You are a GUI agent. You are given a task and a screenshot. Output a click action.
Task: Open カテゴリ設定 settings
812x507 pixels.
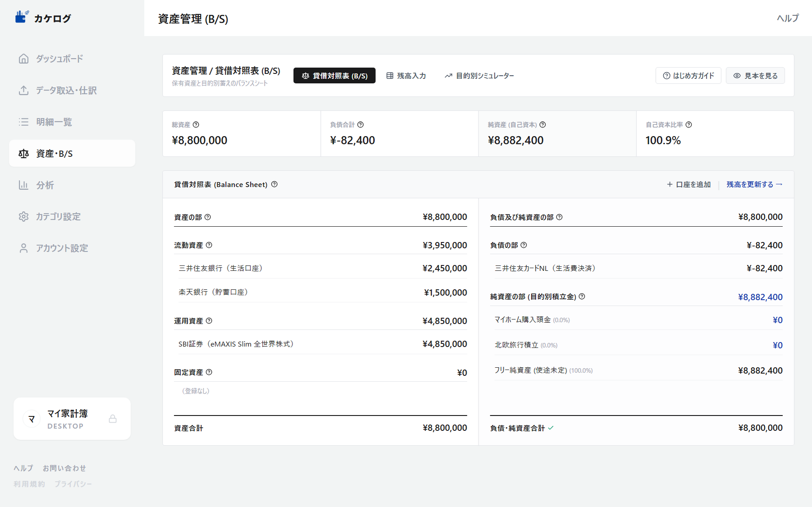[72, 216]
